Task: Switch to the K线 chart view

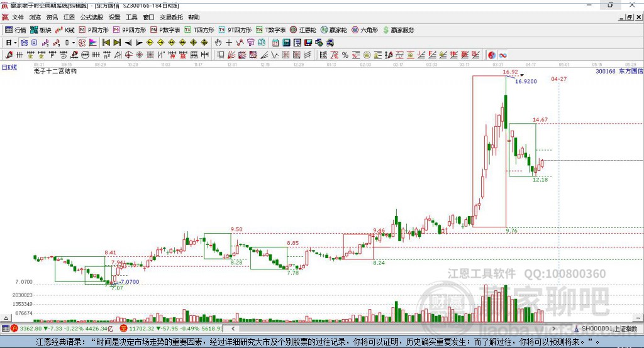Action: coord(65,30)
